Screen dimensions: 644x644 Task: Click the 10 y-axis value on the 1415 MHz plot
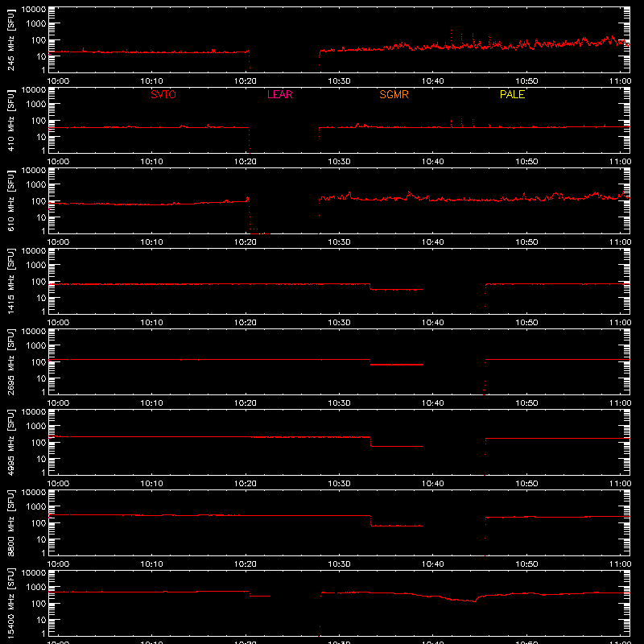tap(42, 298)
